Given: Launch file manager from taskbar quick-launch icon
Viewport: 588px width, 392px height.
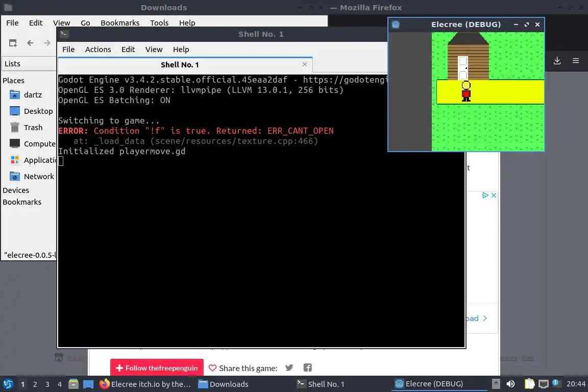Looking at the screenshot, I should click(x=73, y=384).
